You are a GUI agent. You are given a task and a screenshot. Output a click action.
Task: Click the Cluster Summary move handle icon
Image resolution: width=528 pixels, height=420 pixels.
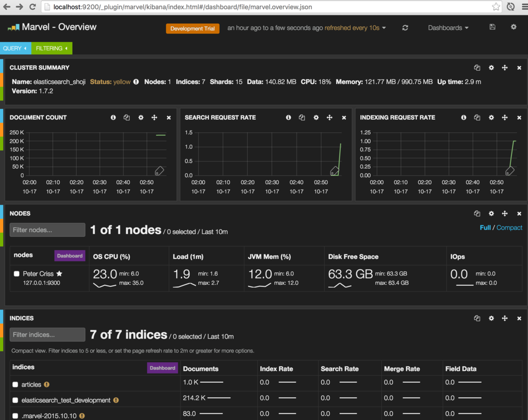click(505, 68)
